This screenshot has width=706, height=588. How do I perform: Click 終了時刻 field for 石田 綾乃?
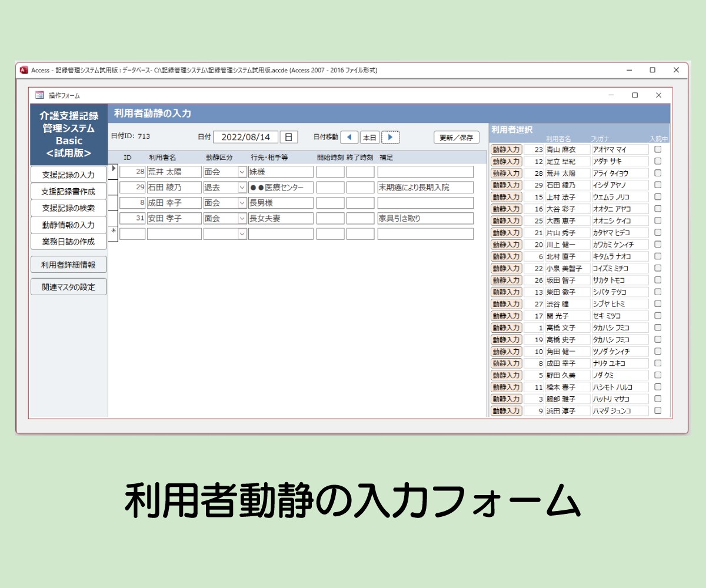pos(360,188)
